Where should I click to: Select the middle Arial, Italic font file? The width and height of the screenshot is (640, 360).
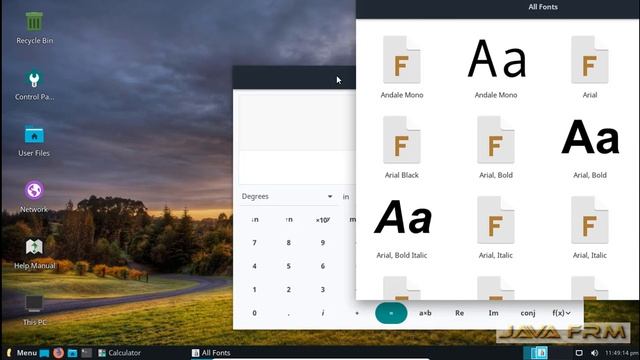pos(496,228)
